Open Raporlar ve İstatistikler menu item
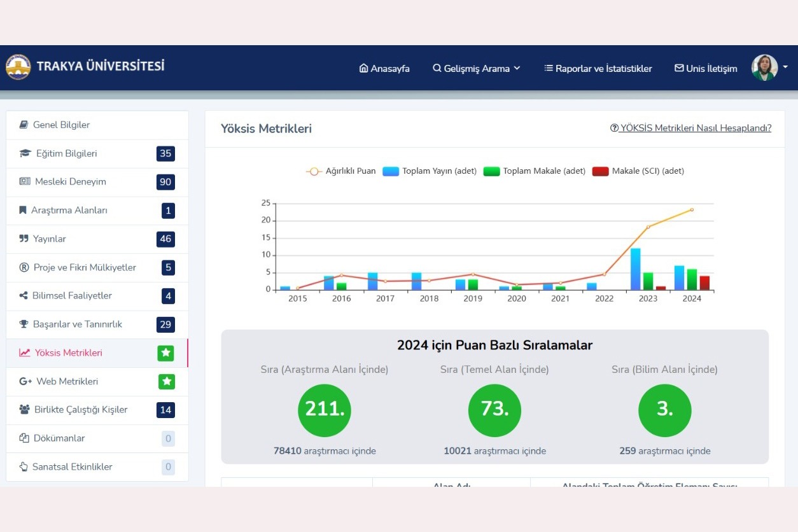The width and height of the screenshot is (798, 532). click(x=598, y=68)
